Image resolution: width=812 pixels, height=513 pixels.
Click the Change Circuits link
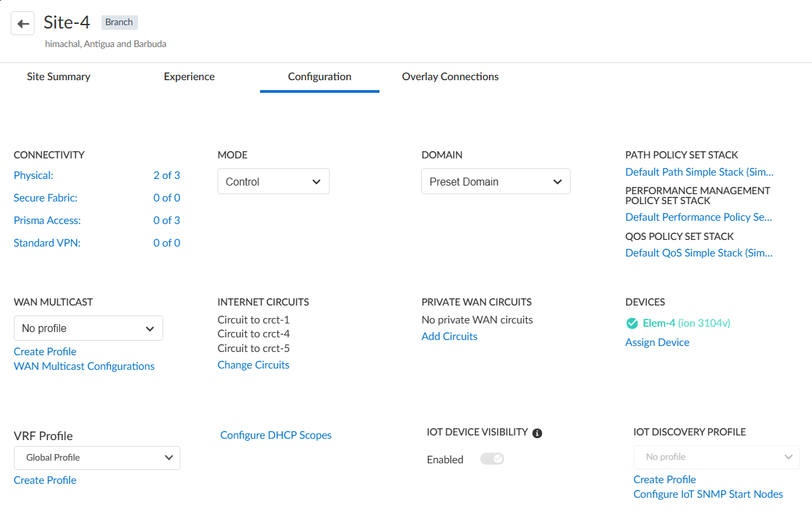point(253,365)
